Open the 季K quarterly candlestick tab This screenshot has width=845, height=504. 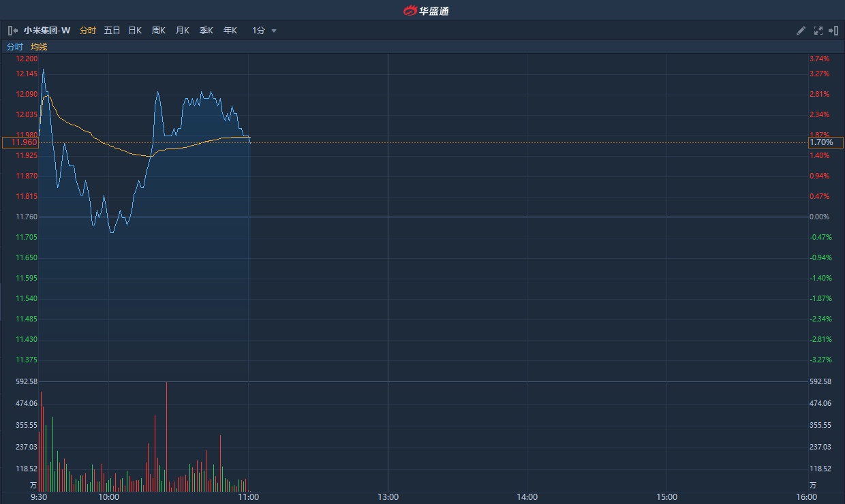click(206, 31)
